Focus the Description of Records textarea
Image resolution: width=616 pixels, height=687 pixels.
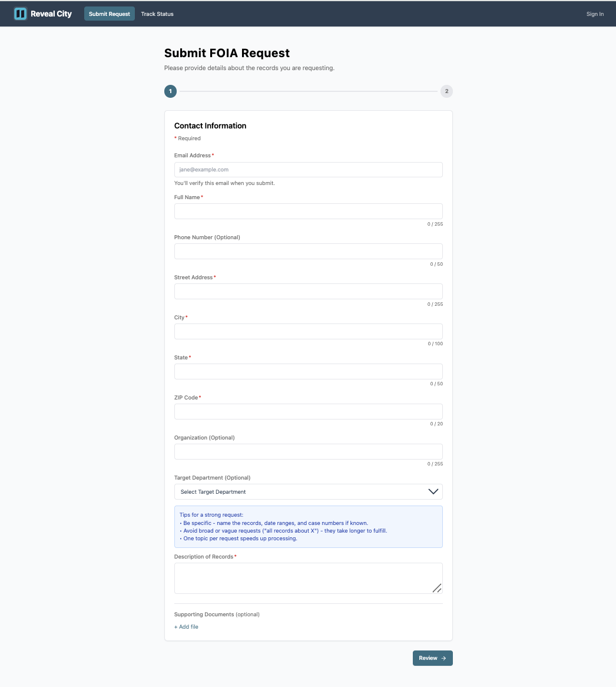pos(308,579)
